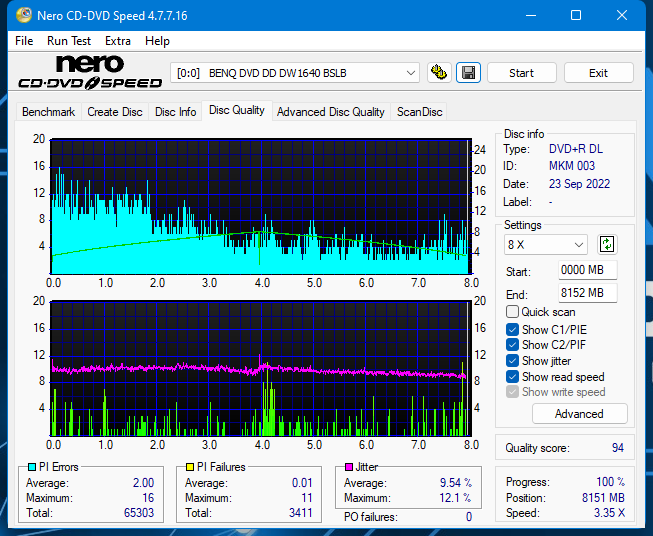Open the BENQ drive selection dropdown
Viewport: 653px width, 536px height.
click(294, 73)
